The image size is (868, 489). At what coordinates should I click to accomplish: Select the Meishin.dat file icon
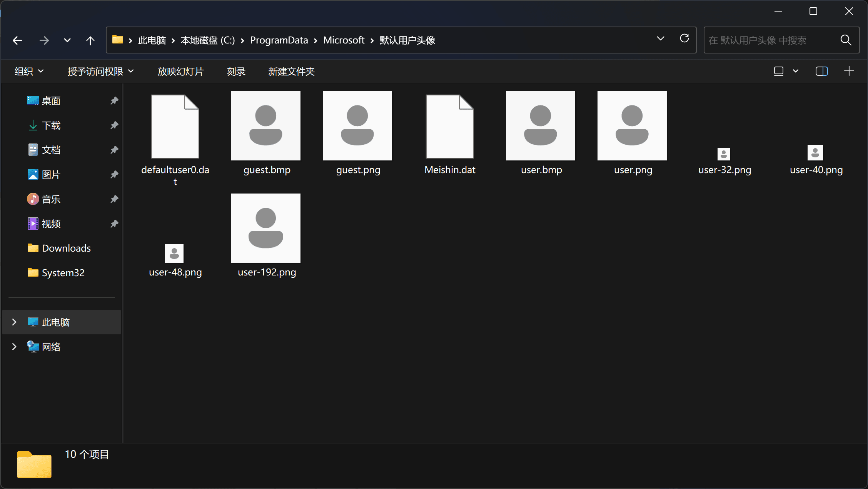tap(450, 127)
